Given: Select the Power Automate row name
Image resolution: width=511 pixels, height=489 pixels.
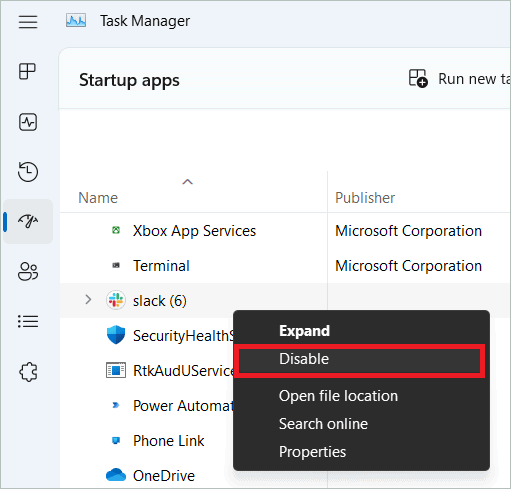Looking at the screenshot, I should (x=183, y=406).
